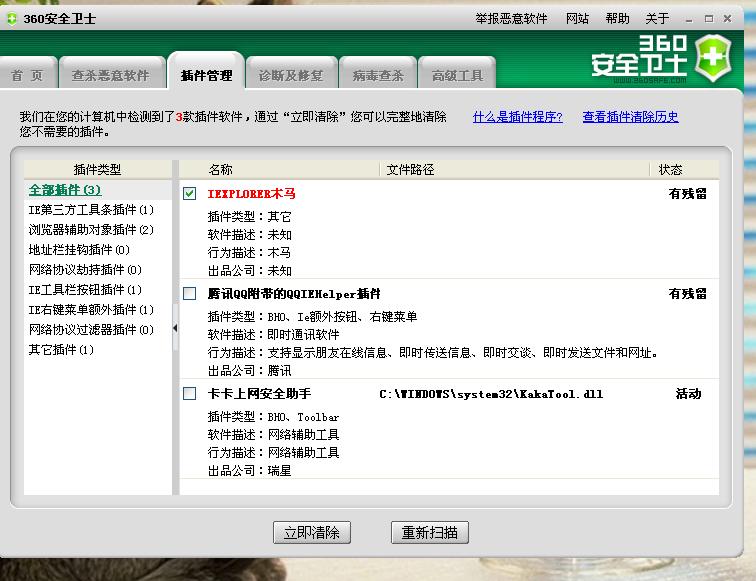Click the C:\WINDOWS\system32\KakaTool.dll path
The width and height of the screenshot is (756, 581).
click(x=491, y=394)
